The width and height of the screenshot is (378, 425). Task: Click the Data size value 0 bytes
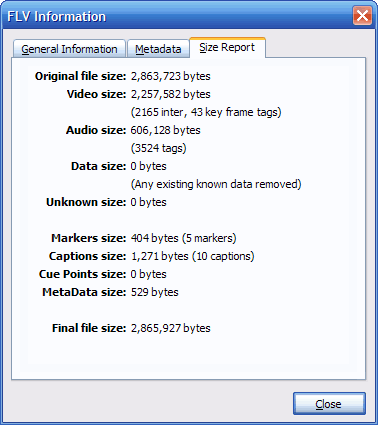point(148,166)
